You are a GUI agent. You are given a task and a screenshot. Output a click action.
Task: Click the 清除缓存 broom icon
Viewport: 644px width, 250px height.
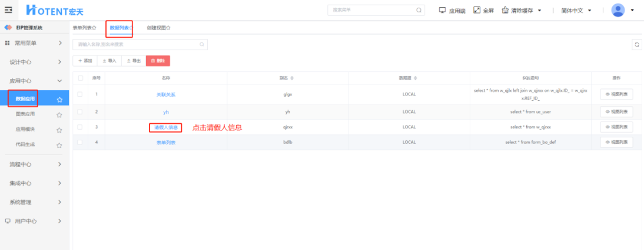point(505,10)
